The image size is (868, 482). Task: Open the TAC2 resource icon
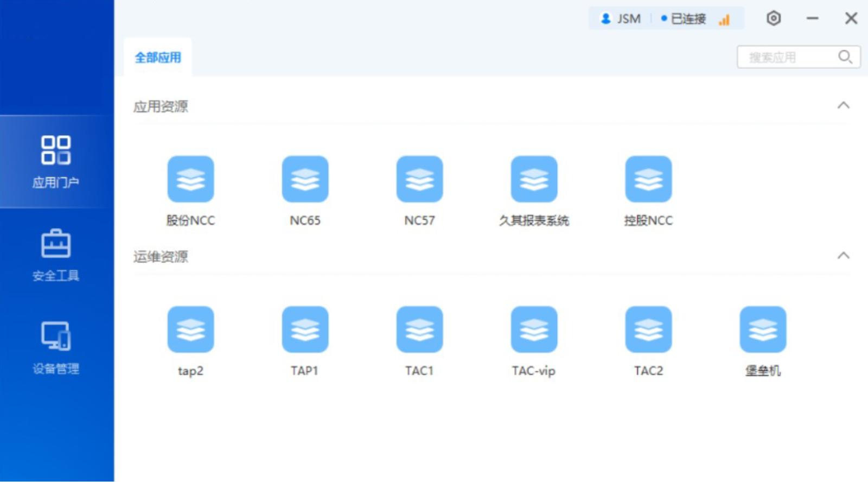coord(648,329)
